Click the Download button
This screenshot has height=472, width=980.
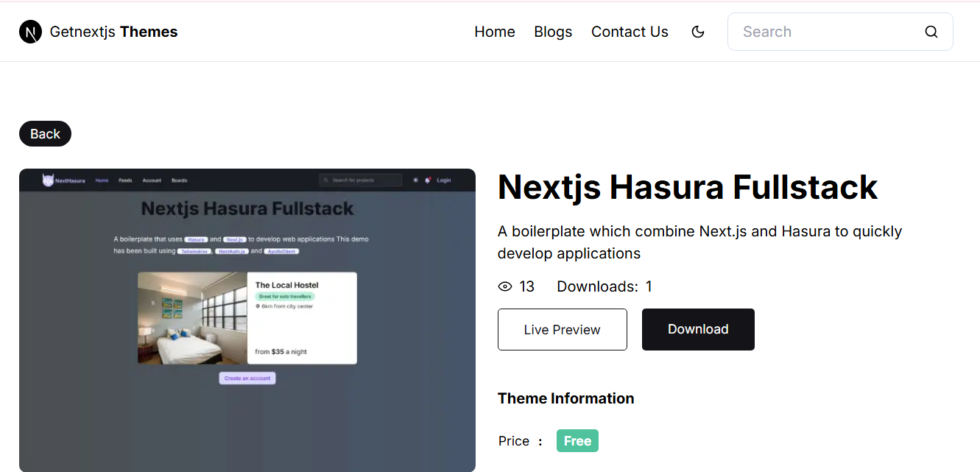coord(698,329)
